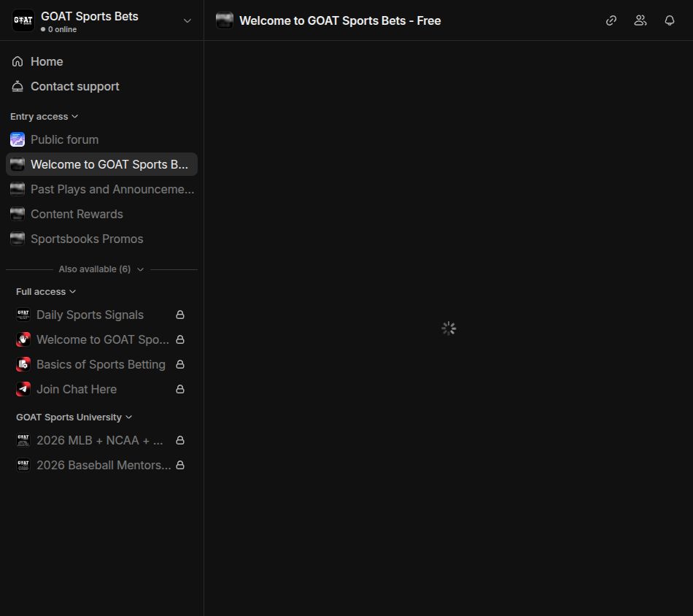Click the Daily Sports Signals icon
693x616 pixels.
click(23, 315)
